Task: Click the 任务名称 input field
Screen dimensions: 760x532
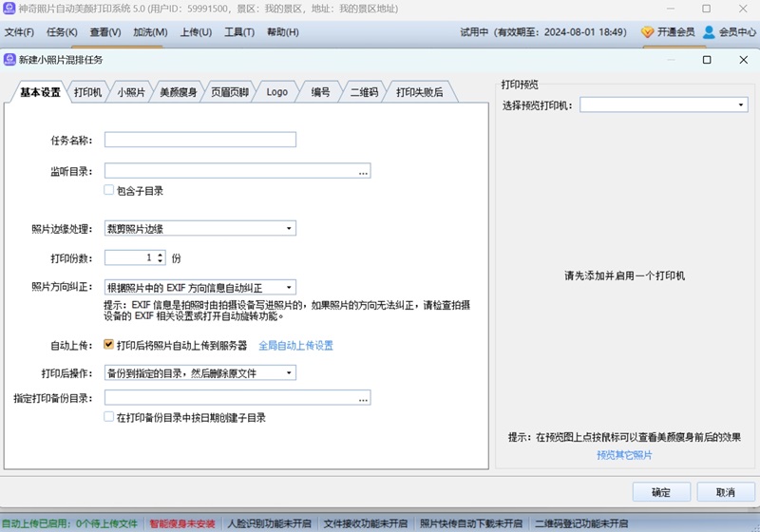Action: [x=200, y=140]
